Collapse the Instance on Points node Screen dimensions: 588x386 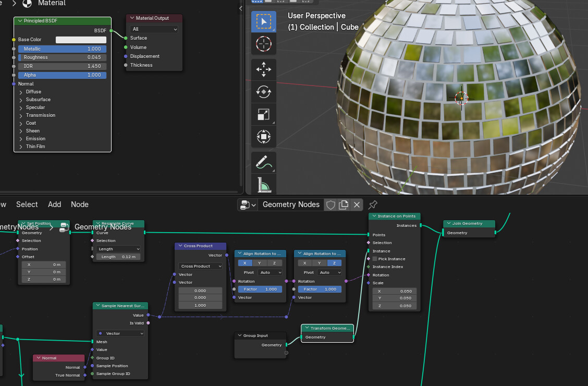[x=374, y=216]
